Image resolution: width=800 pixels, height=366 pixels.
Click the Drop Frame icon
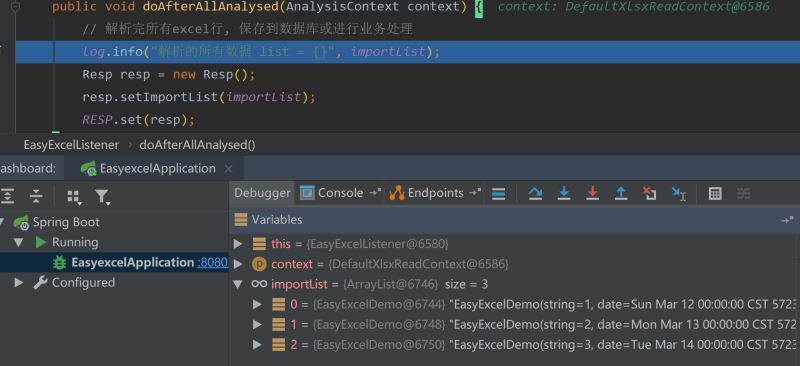649,193
